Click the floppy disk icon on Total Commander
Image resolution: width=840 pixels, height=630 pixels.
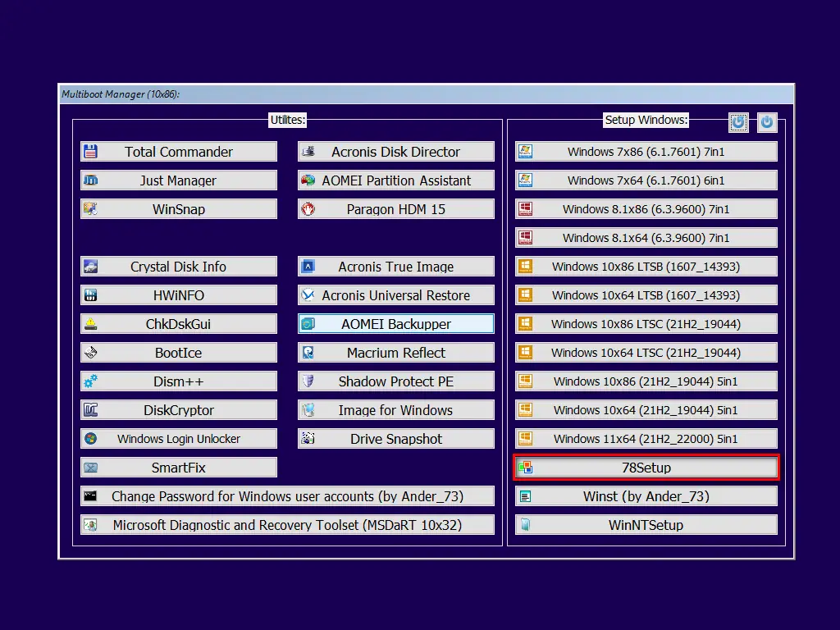pos(90,151)
